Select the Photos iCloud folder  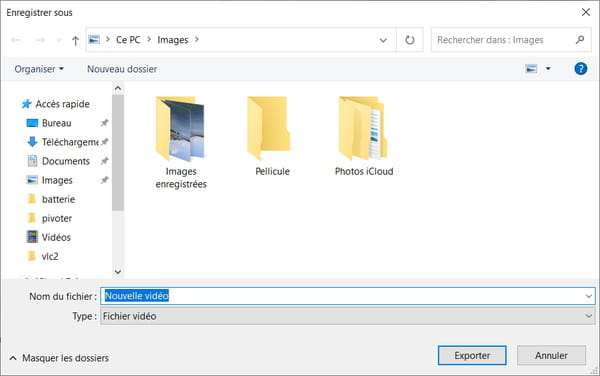point(364,136)
